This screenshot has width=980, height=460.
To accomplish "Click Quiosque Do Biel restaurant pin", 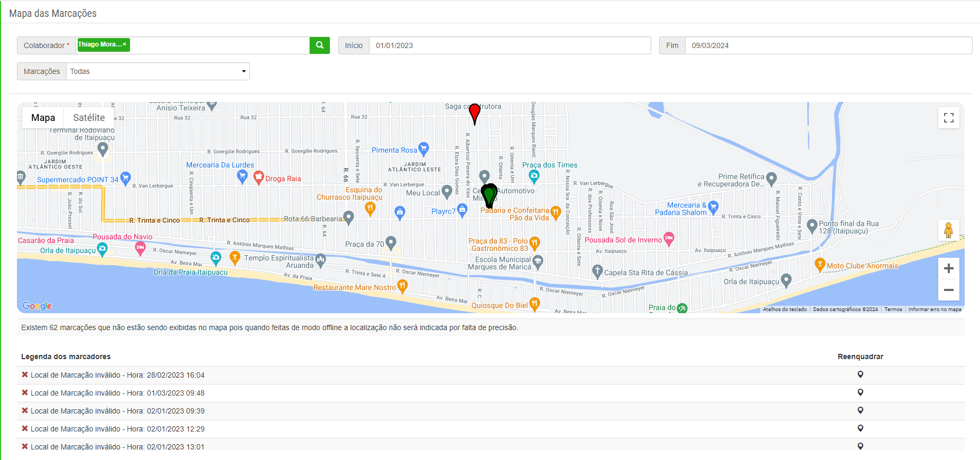I will click(x=534, y=304).
